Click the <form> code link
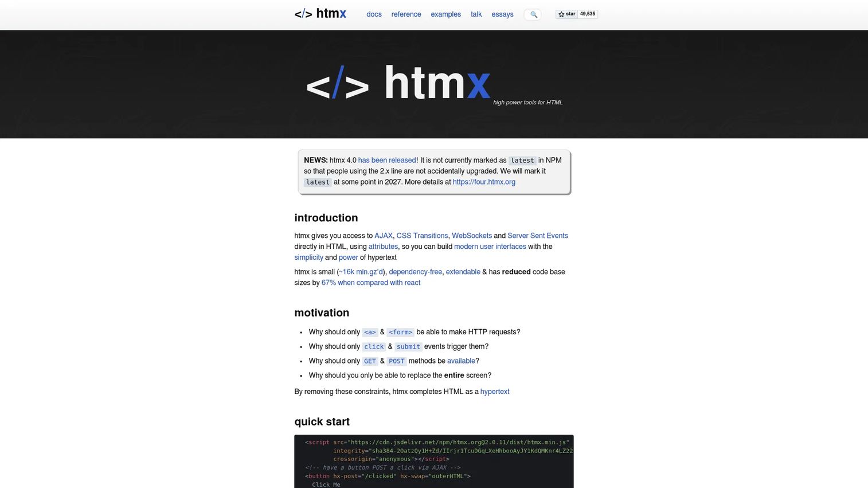 400,332
